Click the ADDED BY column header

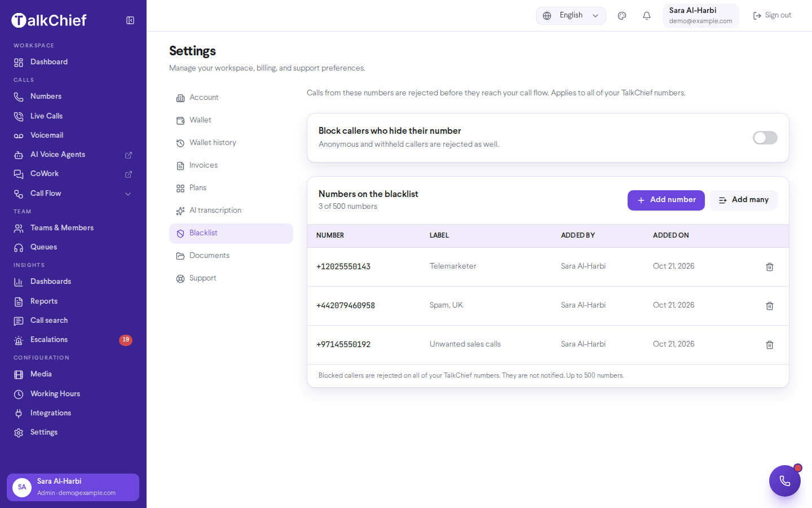point(578,235)
